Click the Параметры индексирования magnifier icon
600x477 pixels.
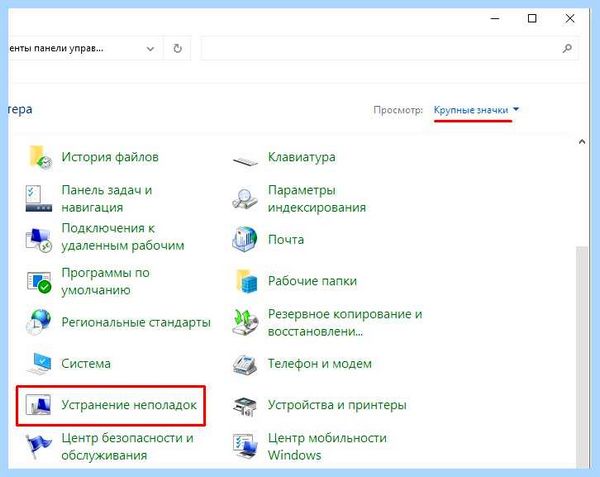pyautogui.click(x=245, y=199)
